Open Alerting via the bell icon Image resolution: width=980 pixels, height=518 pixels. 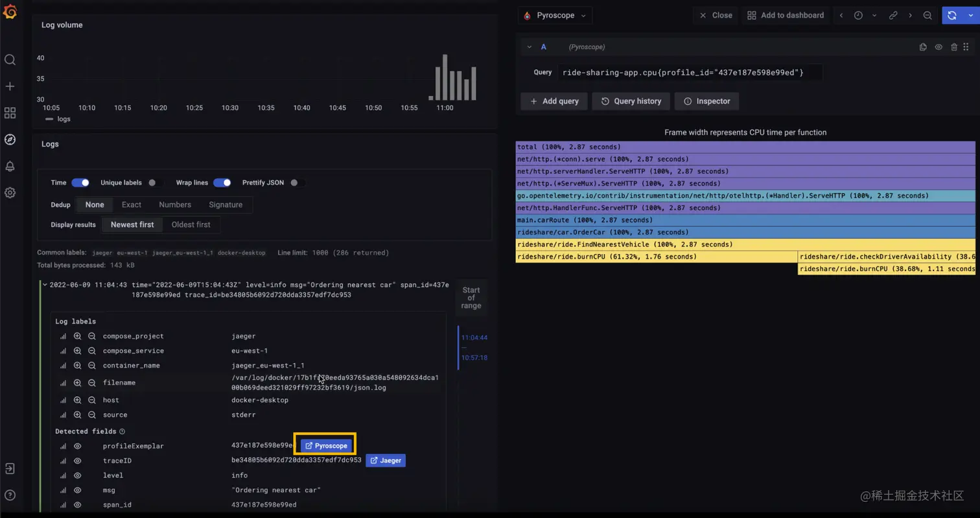coord(10,166)
